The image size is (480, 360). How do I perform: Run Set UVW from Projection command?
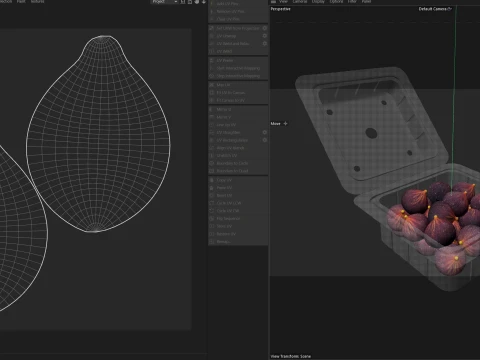tap(235, 28)
